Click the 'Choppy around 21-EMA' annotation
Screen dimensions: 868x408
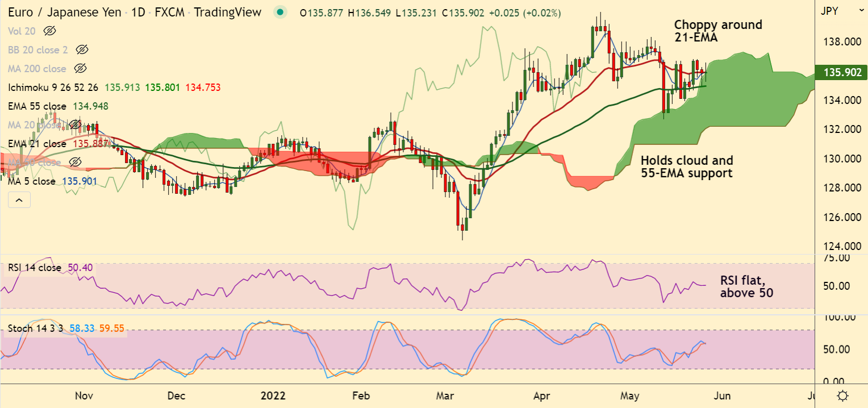718,31
